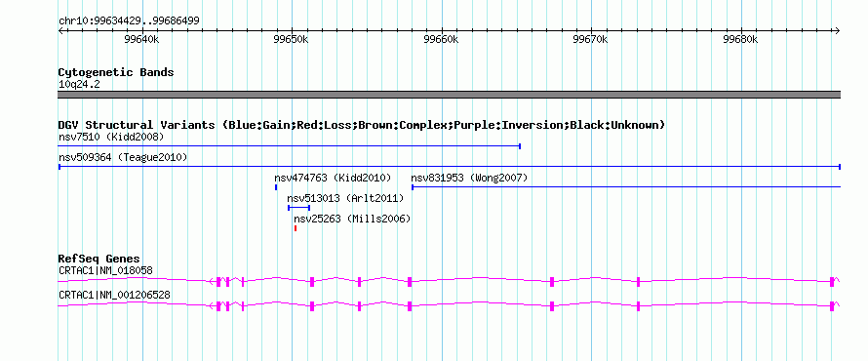Open nsv25263 (Mills2006) variant label
This screenshot has width=868, height=361.
352,219
